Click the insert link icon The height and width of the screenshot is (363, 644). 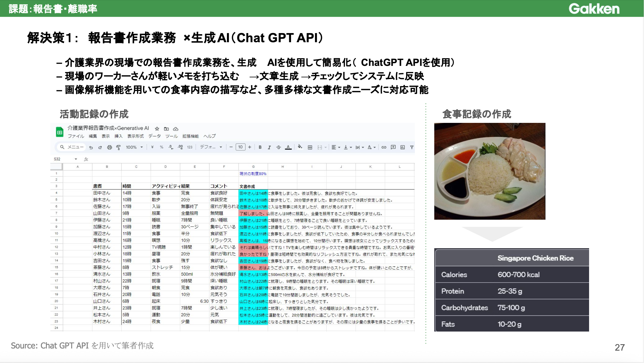point(384,147)
